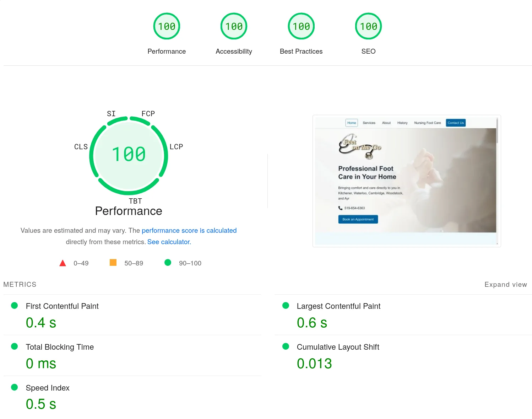Click the green circle 90–100 legend icon
Viewport: 532px width, 419px height.
(168, 263)
